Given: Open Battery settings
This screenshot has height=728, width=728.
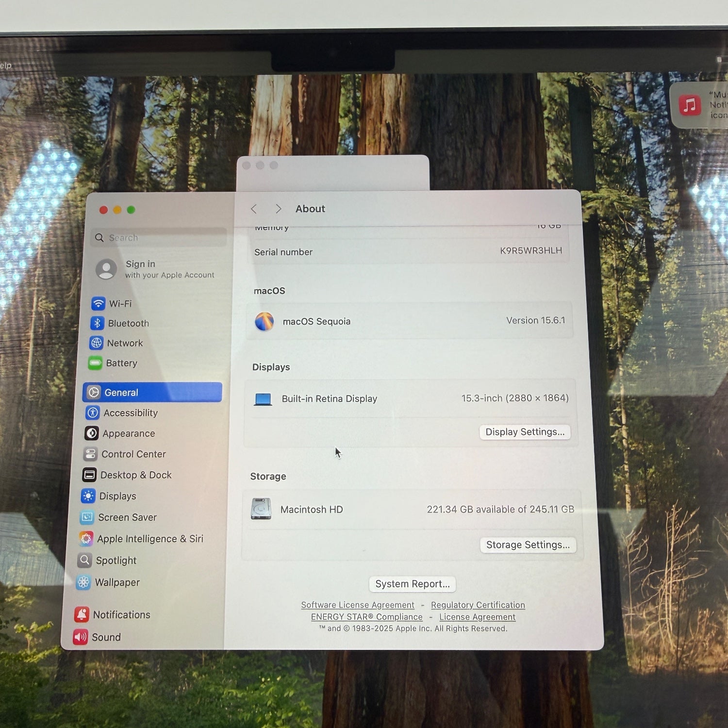Looking at the screenshot, I should click(121, 363).
